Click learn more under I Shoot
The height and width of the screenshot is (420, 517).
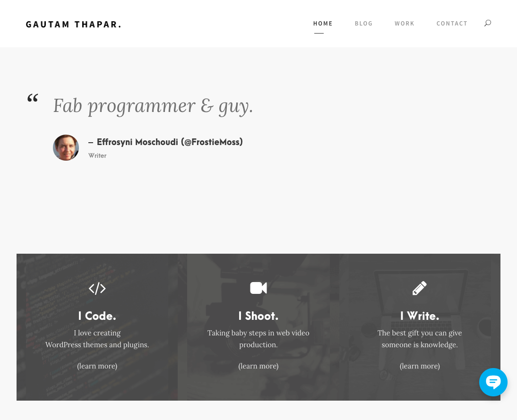coord(258,366)
